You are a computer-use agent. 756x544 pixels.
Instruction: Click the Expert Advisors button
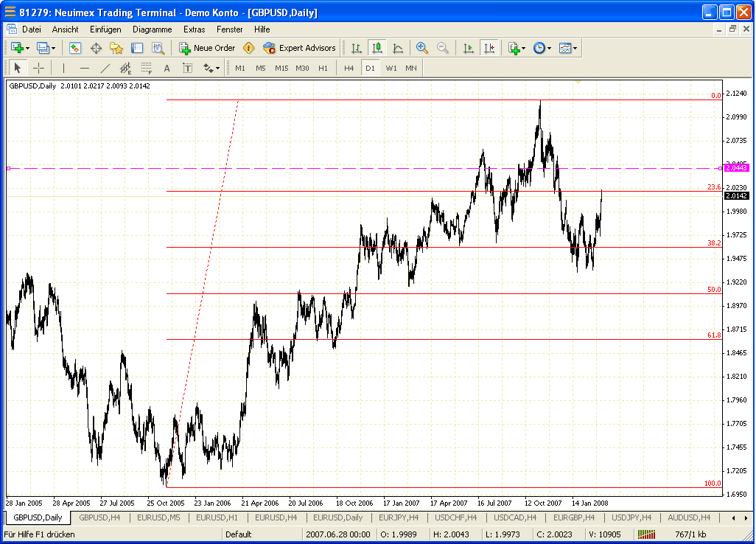click(x=299, y=48)
